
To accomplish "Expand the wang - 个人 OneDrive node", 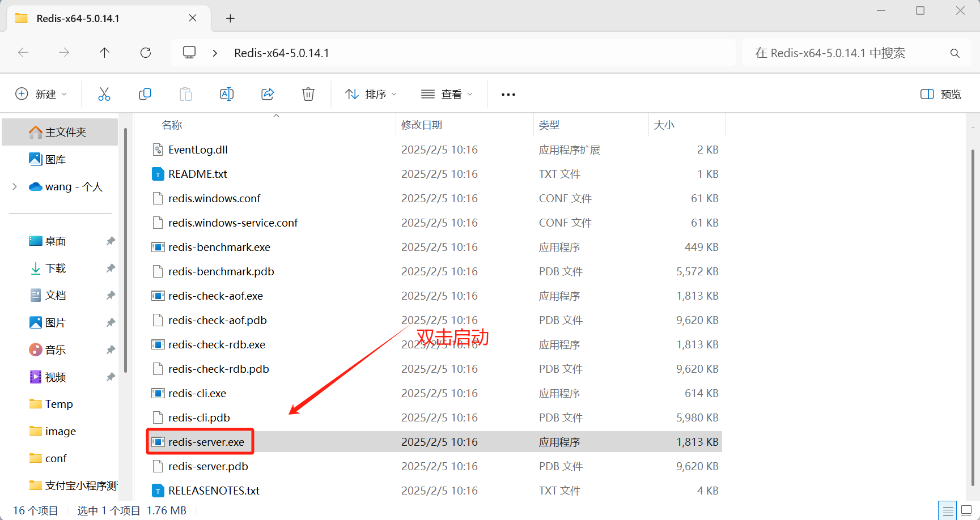I will (x=15, y=186).
